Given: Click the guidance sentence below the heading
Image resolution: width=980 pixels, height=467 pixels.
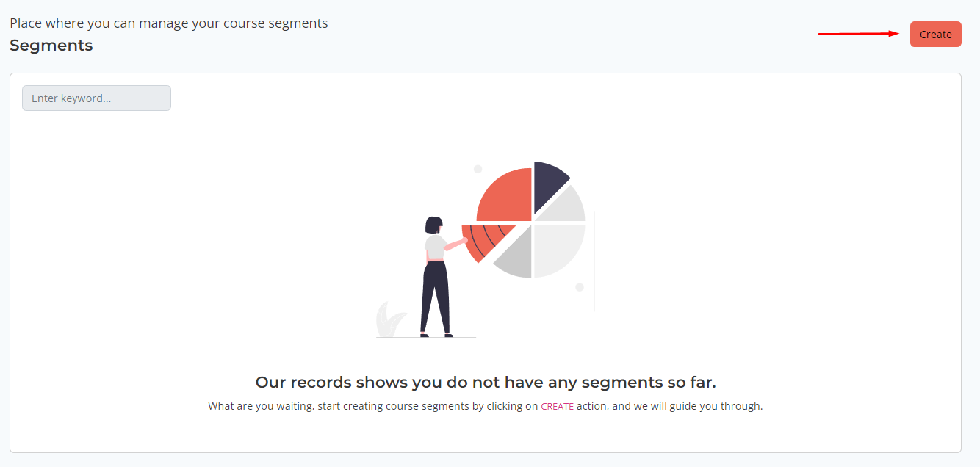Looking at the screenshot, I should [486, 405].
